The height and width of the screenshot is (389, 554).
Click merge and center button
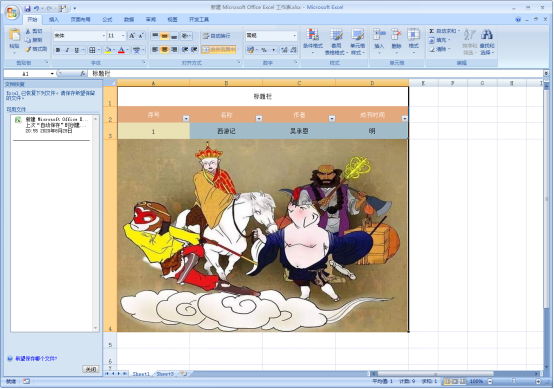coord(219,50)
